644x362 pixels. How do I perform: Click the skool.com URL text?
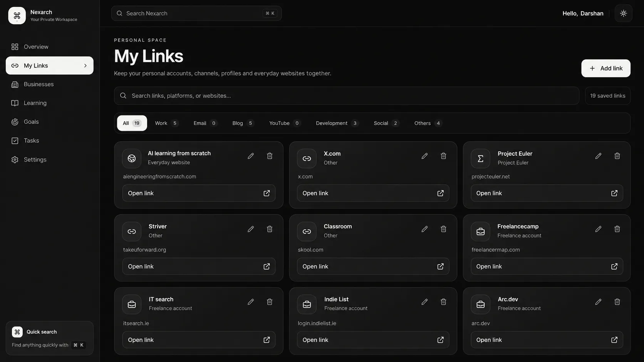[310, 250]
